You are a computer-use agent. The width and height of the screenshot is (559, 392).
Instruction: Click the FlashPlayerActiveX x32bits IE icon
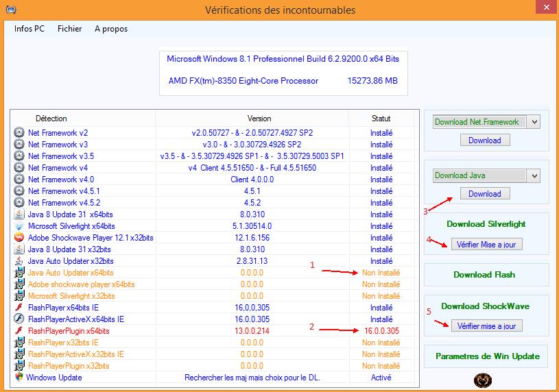coord(19,354)
